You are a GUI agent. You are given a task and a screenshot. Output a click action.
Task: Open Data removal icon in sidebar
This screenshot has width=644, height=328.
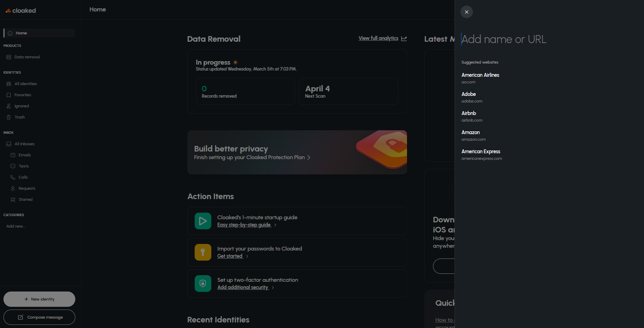pos(9,57)
